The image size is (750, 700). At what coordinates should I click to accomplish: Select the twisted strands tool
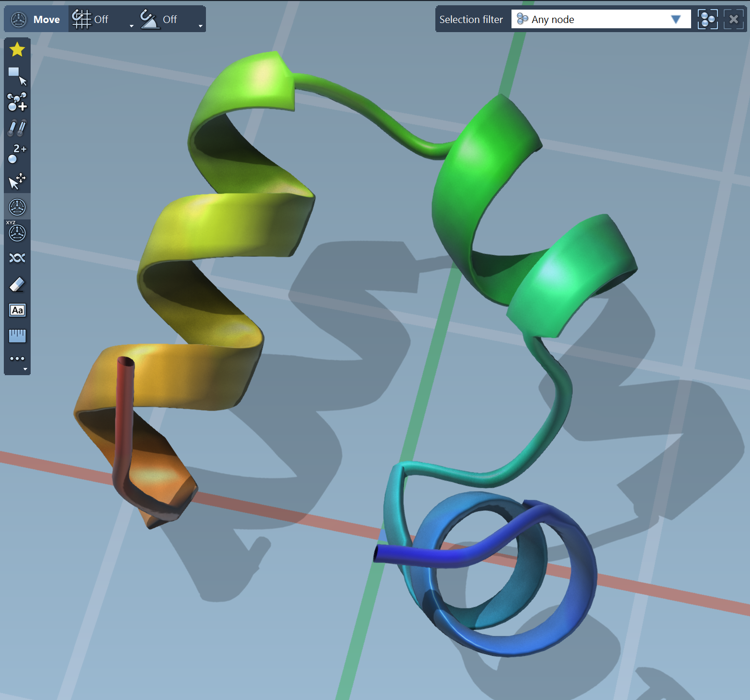(17, 258)
